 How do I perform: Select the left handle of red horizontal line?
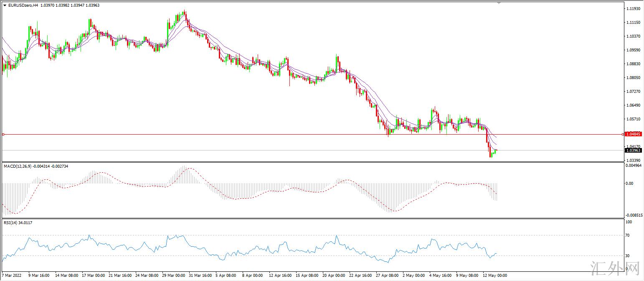click(3, 134)
